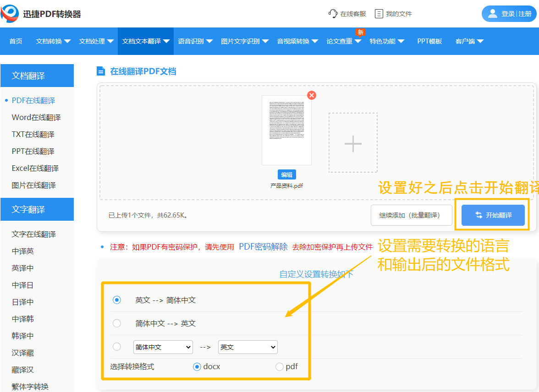Click the 文档翻译 sidebar header
The height and width of the screenshot is (392, 539).
[x=37, y=76]
